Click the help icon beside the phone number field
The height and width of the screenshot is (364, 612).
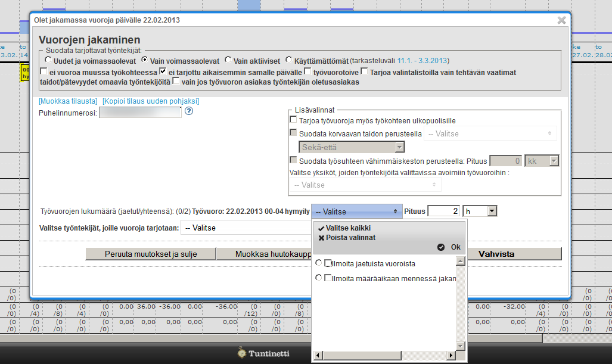189,111
